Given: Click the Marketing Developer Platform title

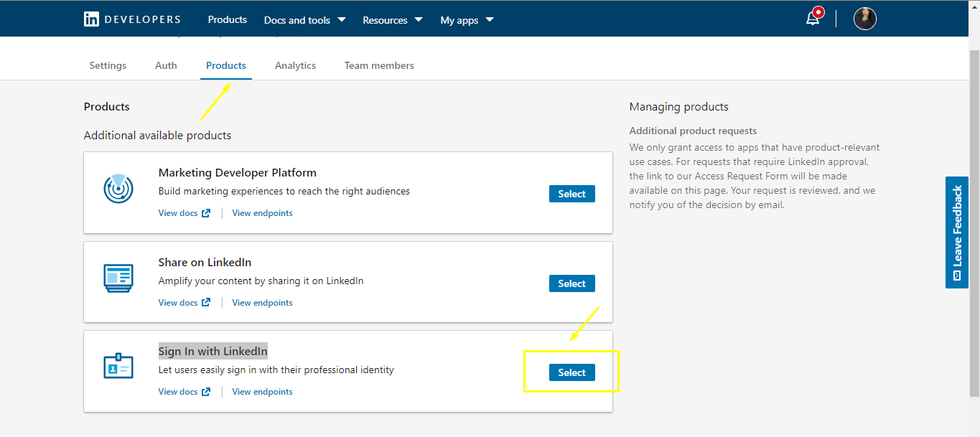Looking at the screenshot, I should point(238,173).
